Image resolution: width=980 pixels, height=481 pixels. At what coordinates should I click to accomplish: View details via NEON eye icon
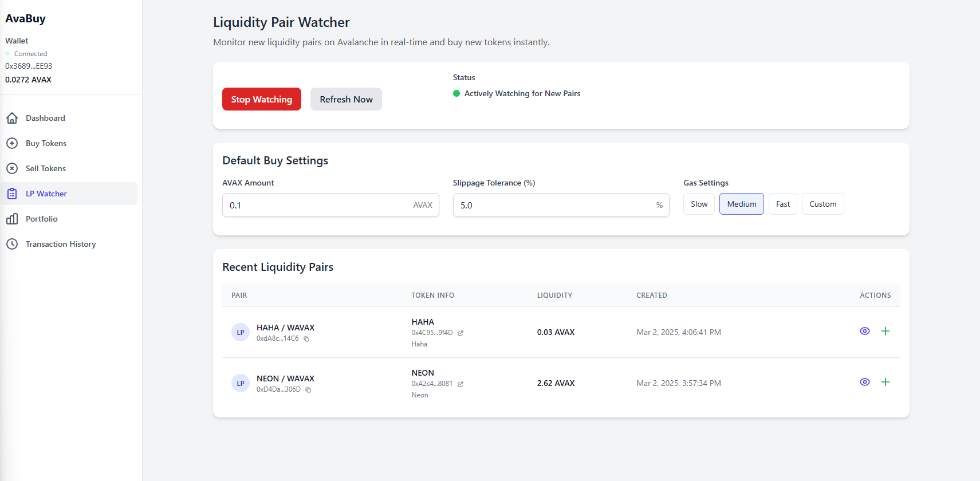tap(865, 382)
